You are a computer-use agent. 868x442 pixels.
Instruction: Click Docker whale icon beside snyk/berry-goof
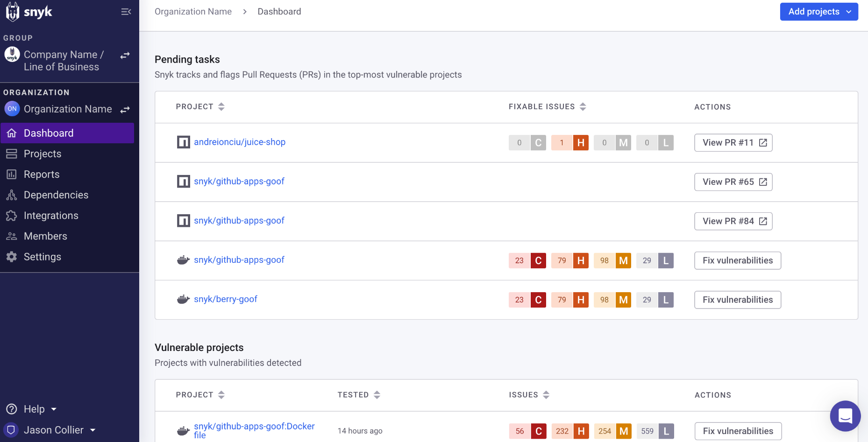pos(183,299)
